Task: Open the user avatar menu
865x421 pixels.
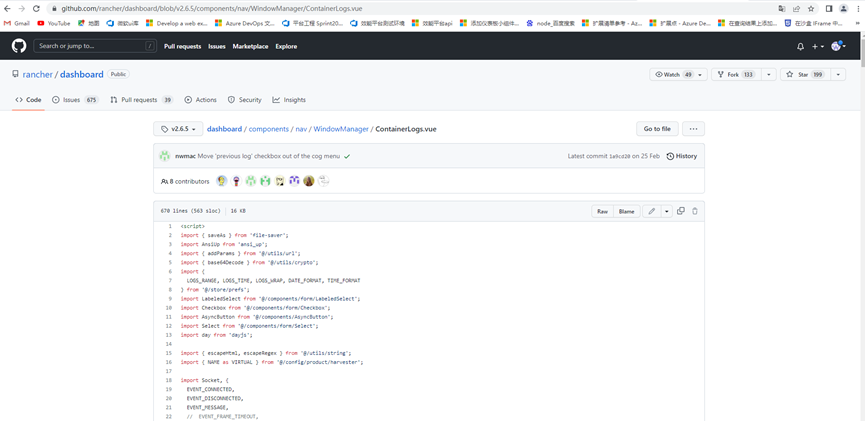Action: click(x=839, y=46)
